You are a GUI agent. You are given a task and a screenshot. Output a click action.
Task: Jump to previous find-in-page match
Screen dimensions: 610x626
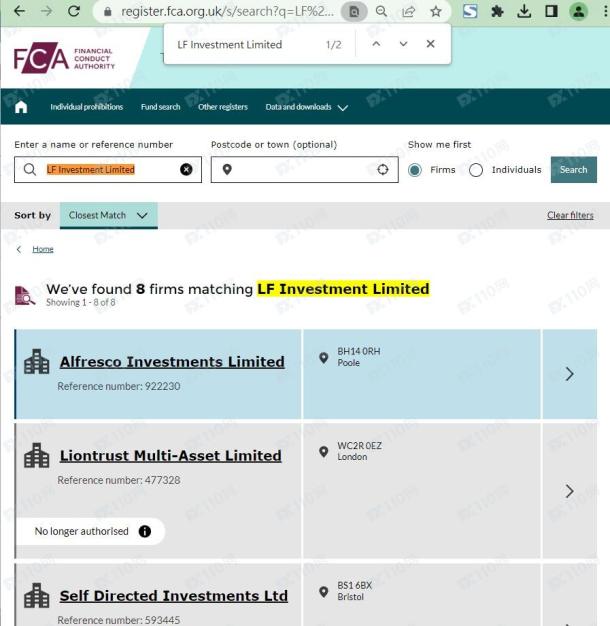pyautogui.click(x=376, y=44)
